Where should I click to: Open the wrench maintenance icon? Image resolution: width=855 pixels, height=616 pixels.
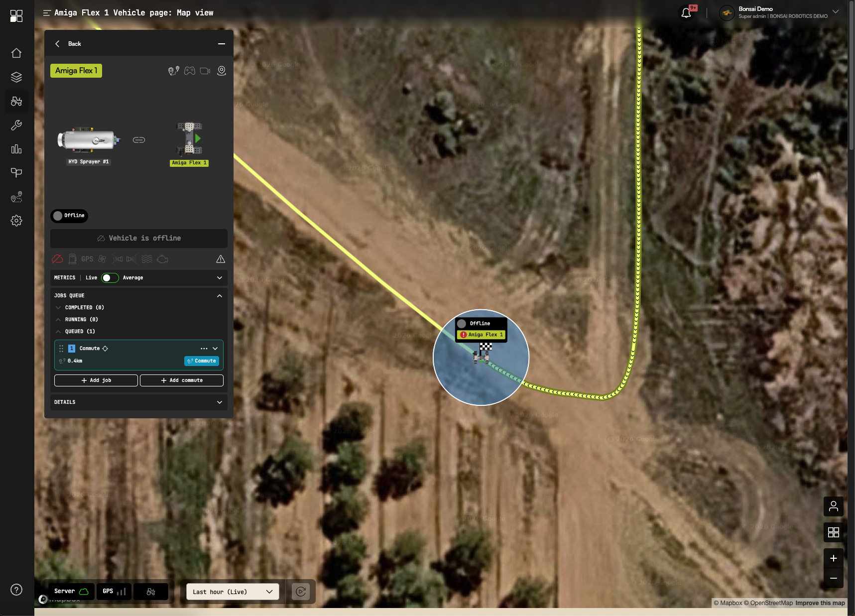[x=16, y=125]
